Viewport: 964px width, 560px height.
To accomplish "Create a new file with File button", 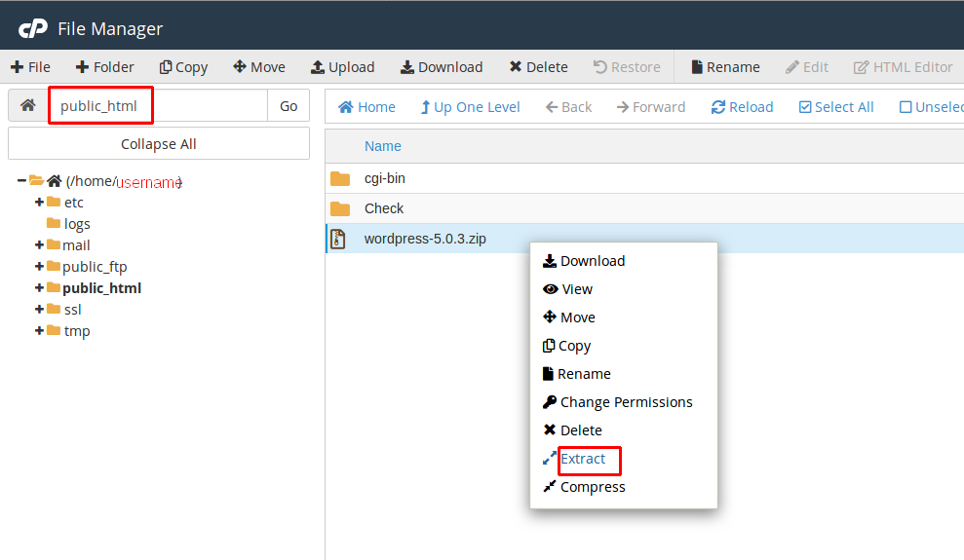I will (x=31, y=67).
